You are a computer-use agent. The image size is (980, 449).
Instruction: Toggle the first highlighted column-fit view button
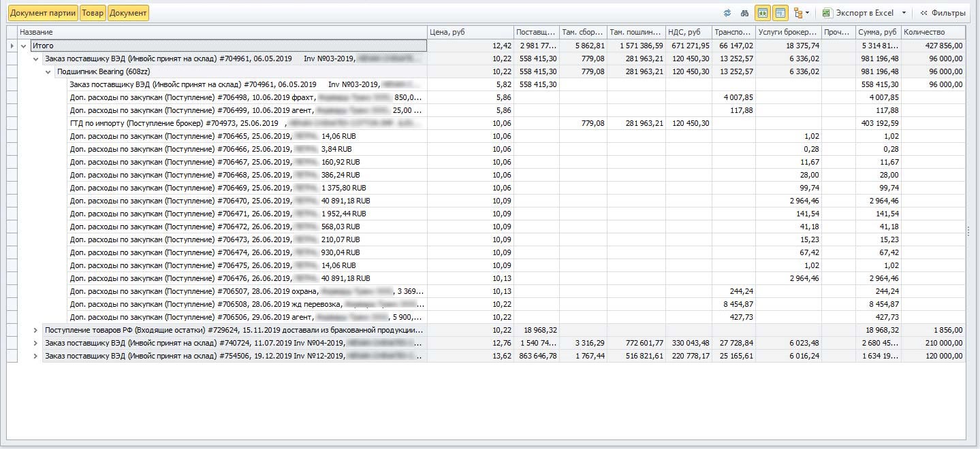763,13
